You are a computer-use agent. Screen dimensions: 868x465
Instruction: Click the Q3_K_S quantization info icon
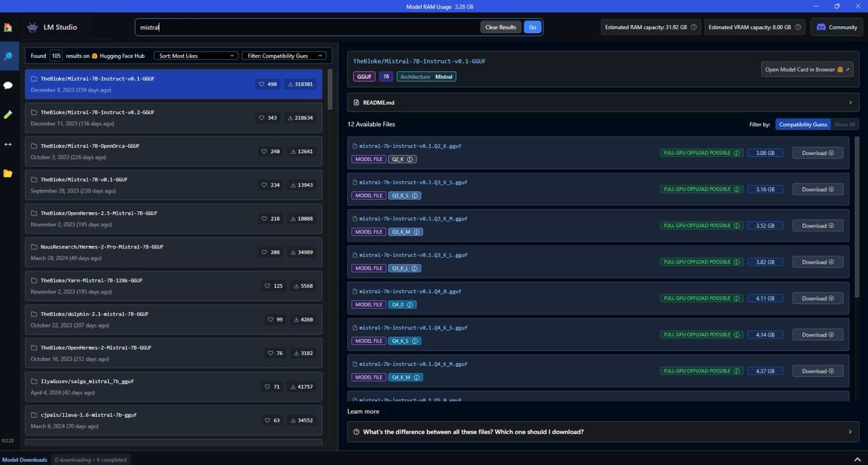coord(415,195)
